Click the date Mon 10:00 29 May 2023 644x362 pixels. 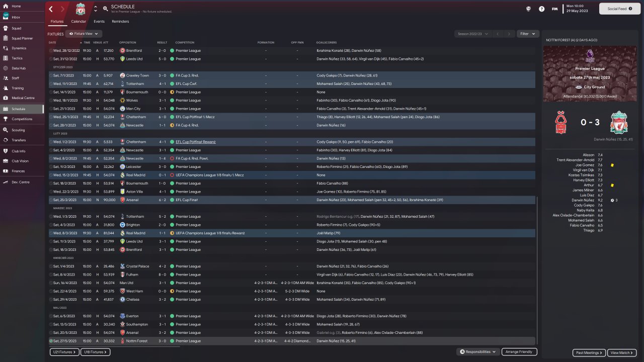click(578, 9)
